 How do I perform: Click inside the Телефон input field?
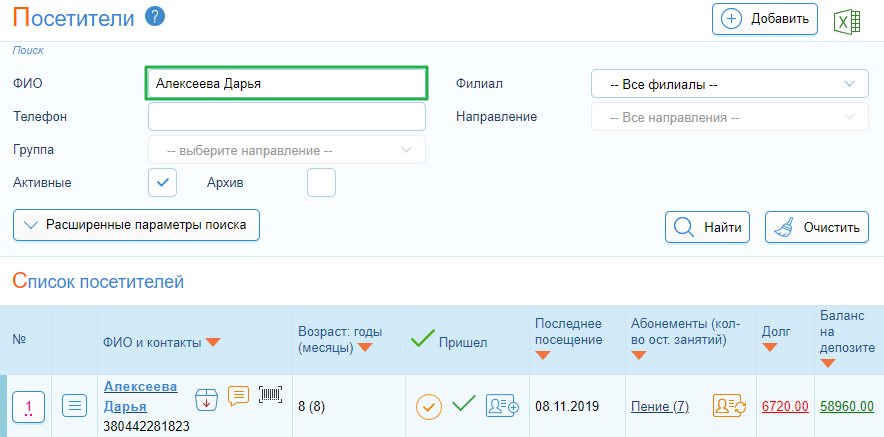click(x=287, y=117)
